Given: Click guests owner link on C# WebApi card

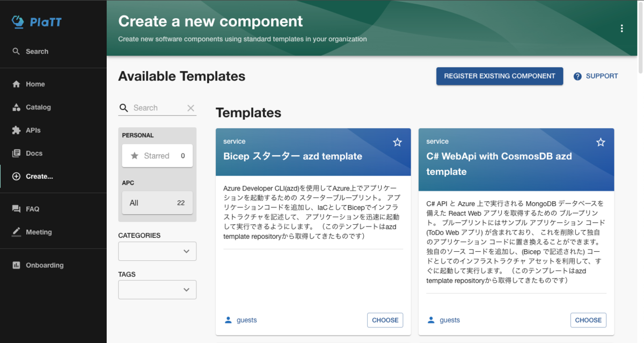Looking at the screenshot, I should 450,320.
